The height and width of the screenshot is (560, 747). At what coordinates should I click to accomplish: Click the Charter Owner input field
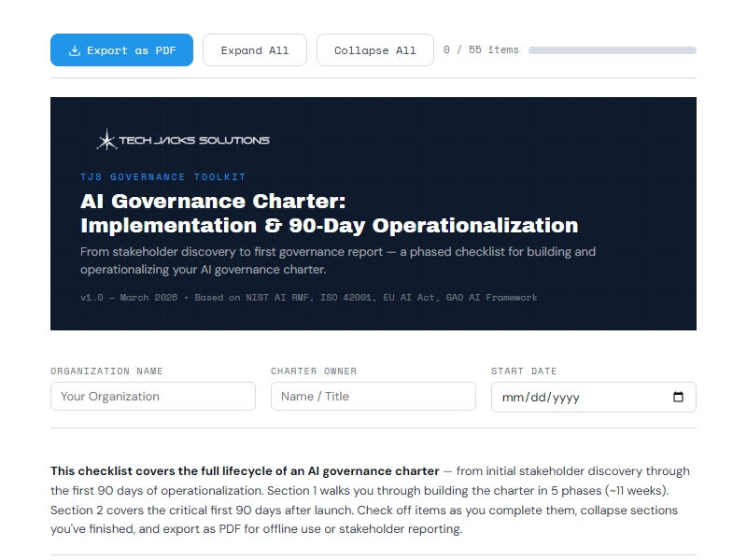(373, 396)
